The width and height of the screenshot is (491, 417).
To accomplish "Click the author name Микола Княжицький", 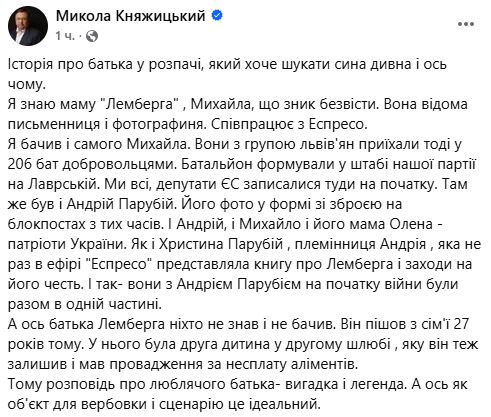I will tap(131, 16).
